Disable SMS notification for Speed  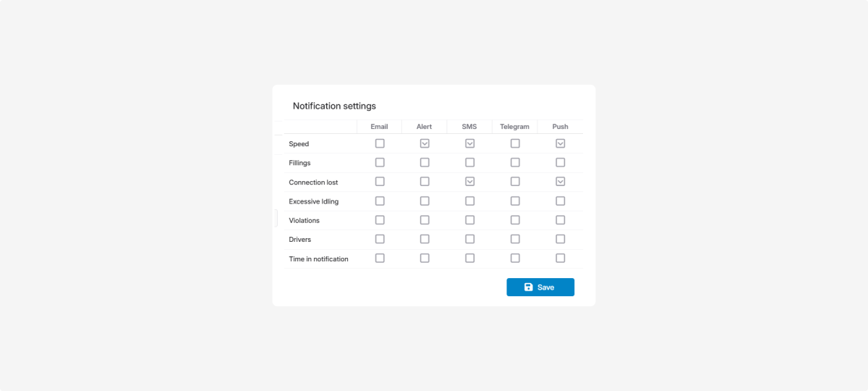click(x=470, y=143)
